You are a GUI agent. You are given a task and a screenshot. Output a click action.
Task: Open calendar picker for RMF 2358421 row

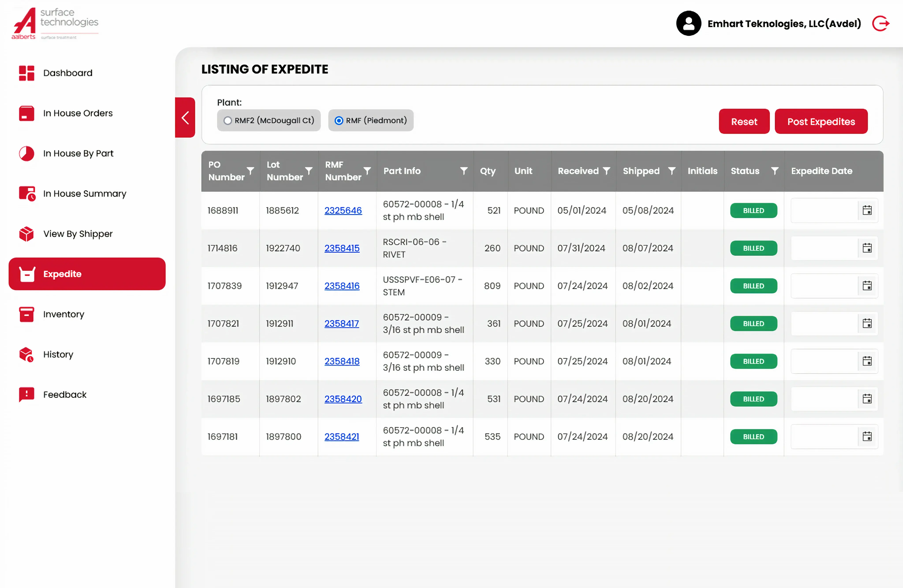point(867,436)
